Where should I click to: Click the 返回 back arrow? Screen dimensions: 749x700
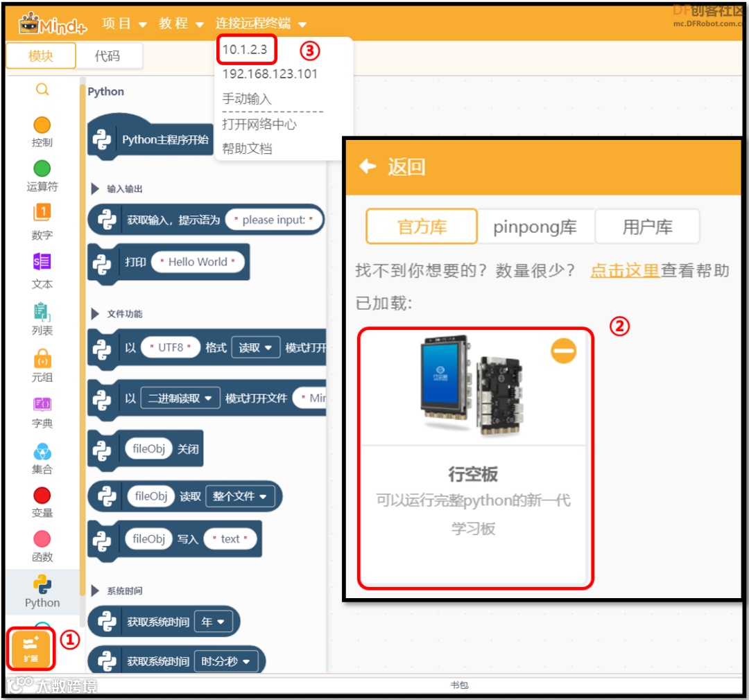[368, 166]
